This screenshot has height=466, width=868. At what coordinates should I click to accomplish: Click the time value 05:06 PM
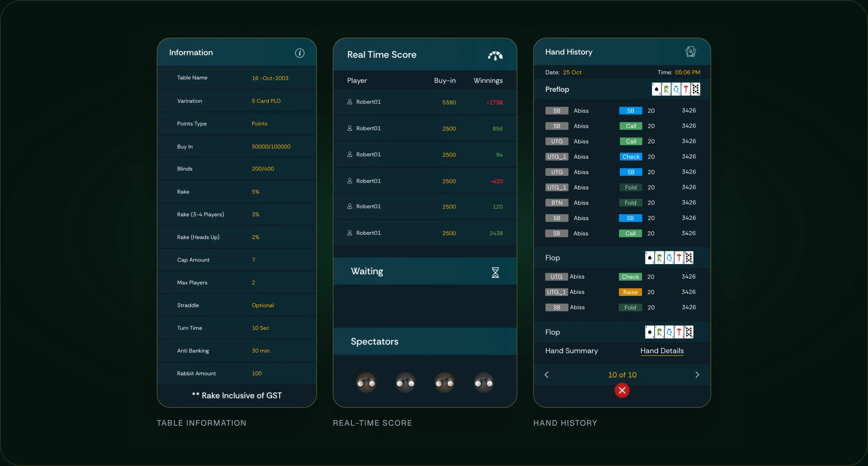tap(687, 72)
